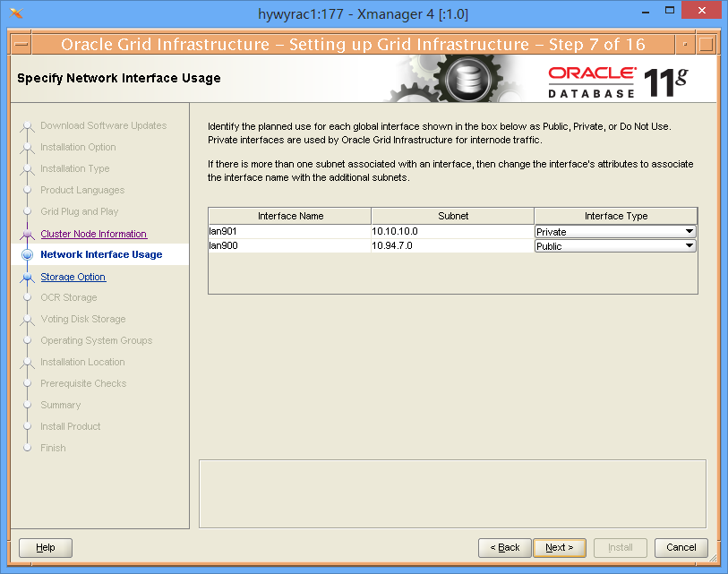Click the Operating System Groups step
Screen dimensions: 728x574
pos(96,340)
